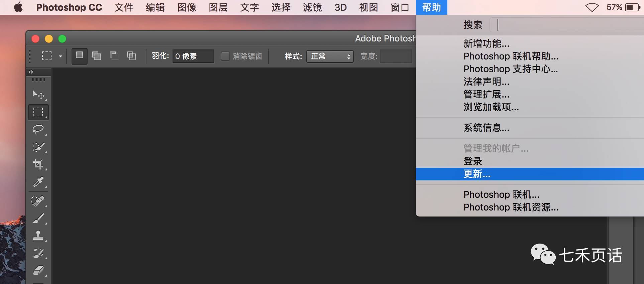Image resolution: width=644 pixels, height=284 pixels.
Task: Choose Photoshop 联机... menu item
Action: click(530, 194)
